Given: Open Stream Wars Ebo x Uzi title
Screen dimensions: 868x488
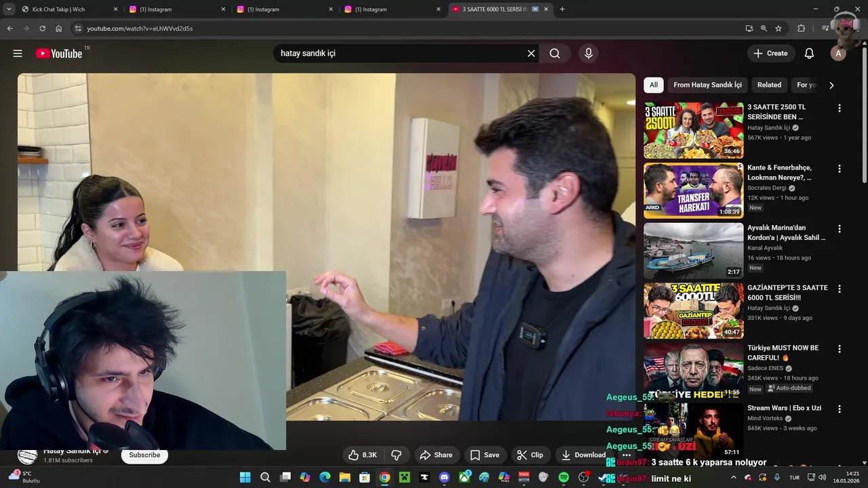Looking at the screenshot, I should point(784,408).
